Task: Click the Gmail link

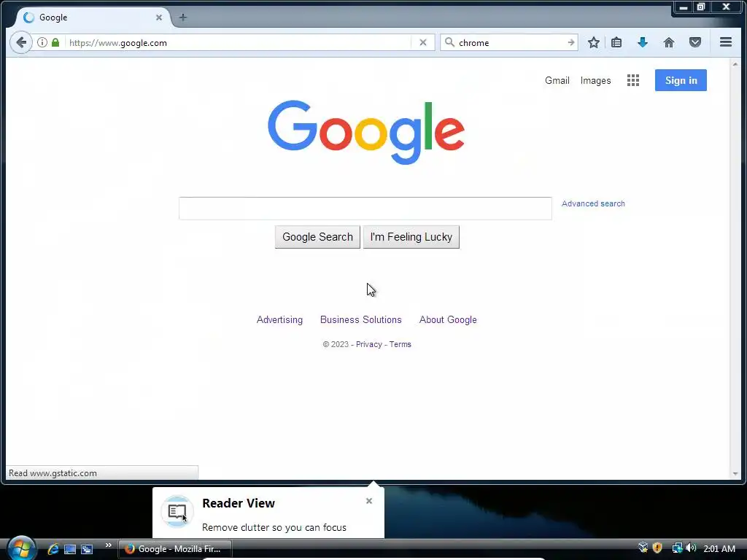Action: click(x=557, y=80)
